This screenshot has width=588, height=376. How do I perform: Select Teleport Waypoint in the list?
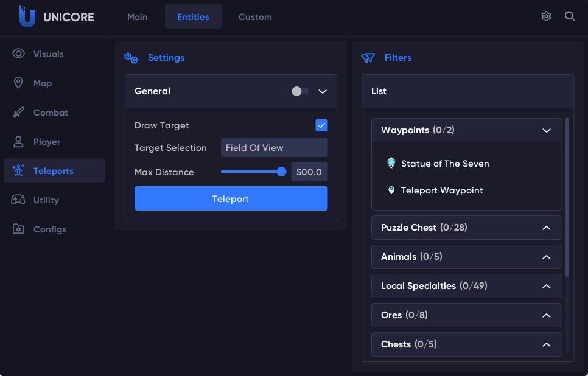point(441,190)
